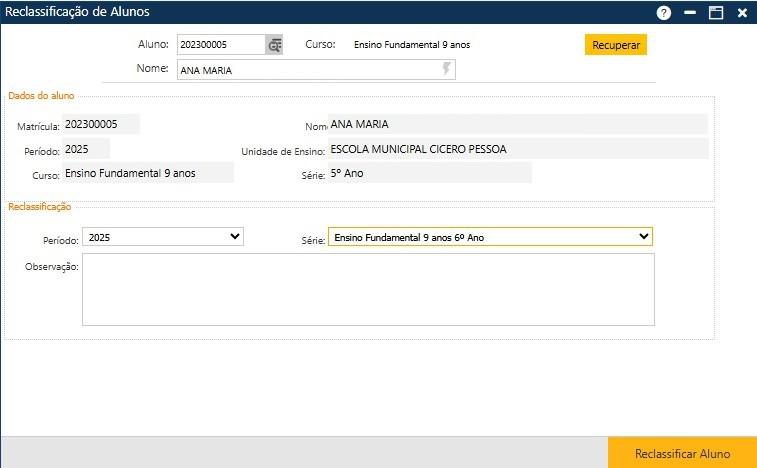Viewport: 757px width, 468px height.
Task: Click the lightning bolt icon in Nome field
Action: [446, 69]
